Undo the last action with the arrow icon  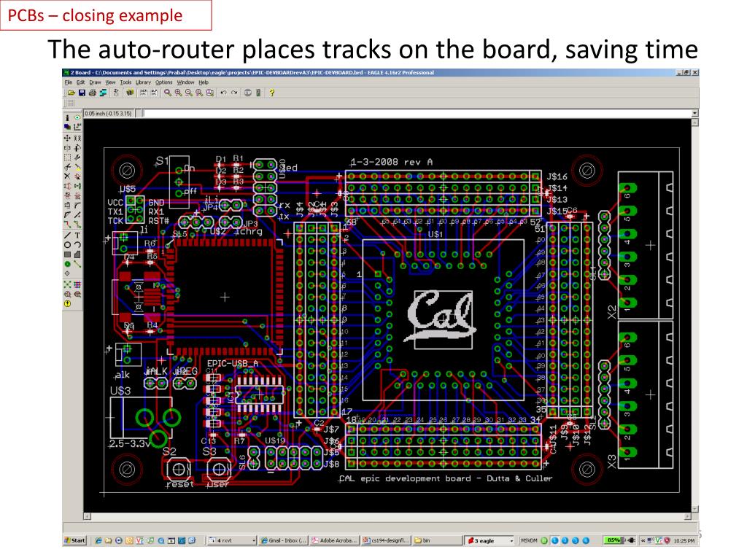pos(223,93)
